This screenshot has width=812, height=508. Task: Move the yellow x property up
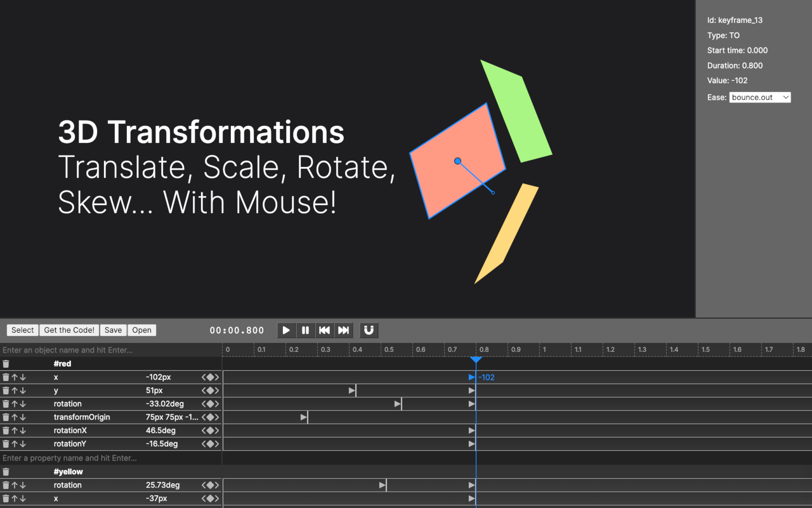(x=15, y=498)
